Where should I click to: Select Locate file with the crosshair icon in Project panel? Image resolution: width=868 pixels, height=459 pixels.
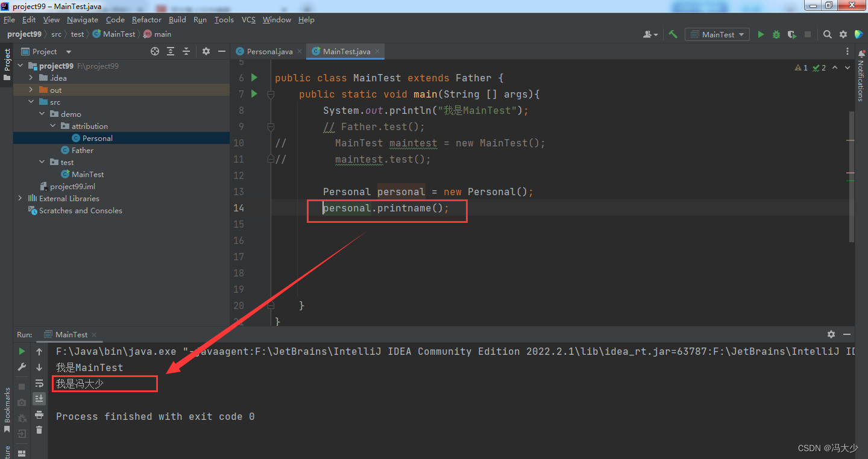[x=155, y=51]
